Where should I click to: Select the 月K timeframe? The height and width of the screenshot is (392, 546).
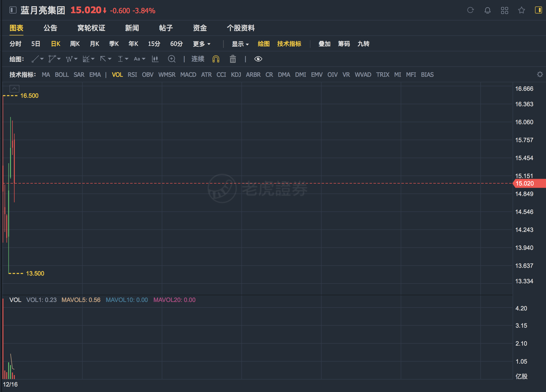coord(94,44)
